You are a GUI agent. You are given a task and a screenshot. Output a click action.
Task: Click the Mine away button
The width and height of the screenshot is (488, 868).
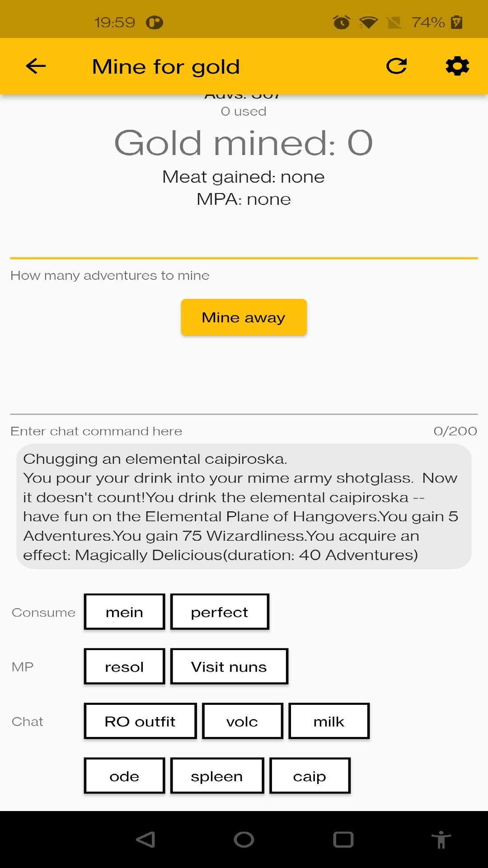coord(244,317)
